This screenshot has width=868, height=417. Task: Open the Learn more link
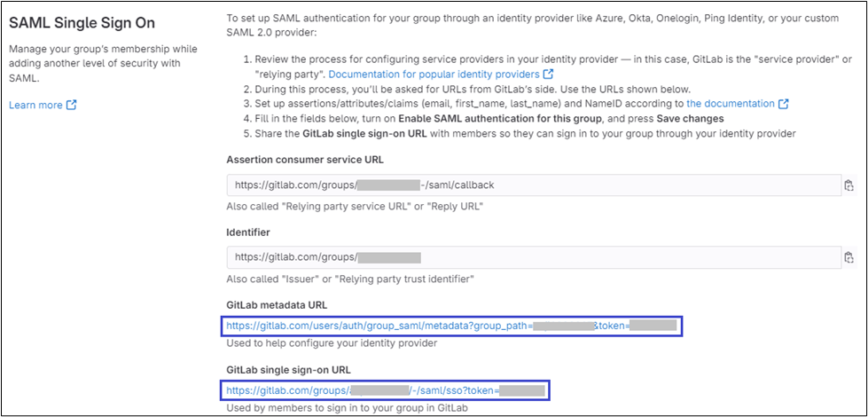point(35,105)
